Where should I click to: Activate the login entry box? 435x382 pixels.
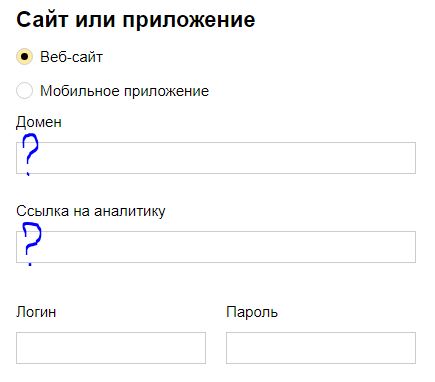click(111, 348)
